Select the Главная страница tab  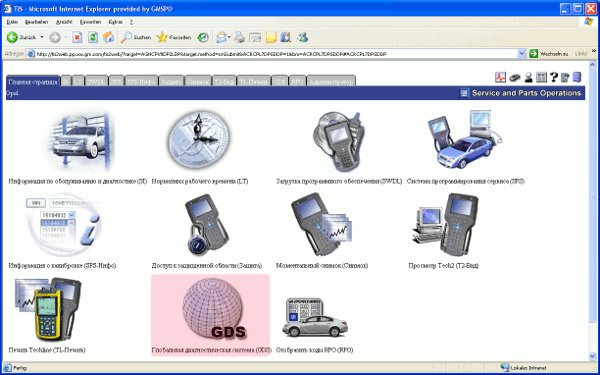point(33,81)
